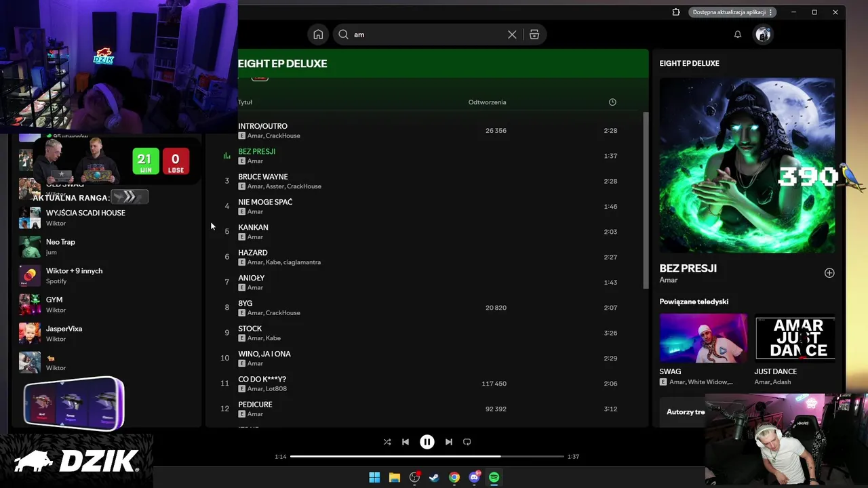Skip to the next track
The width and height of the screenshot is (868, 488).
point(449,442)
